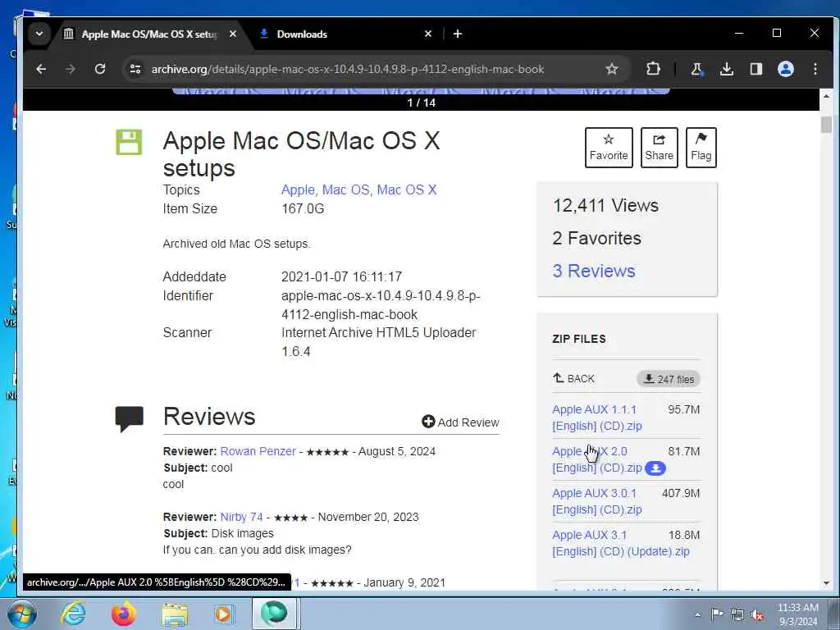Click the address bar URL
The width and height of the screenshot is (840, 630).
pyautogui.click(x=348, y=69)
